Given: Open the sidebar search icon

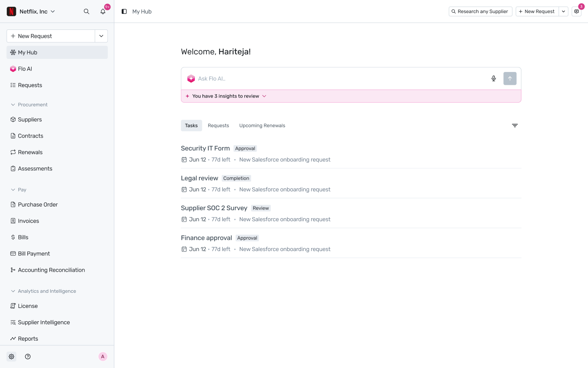Looking at the screenshot, I should [87, 11].
